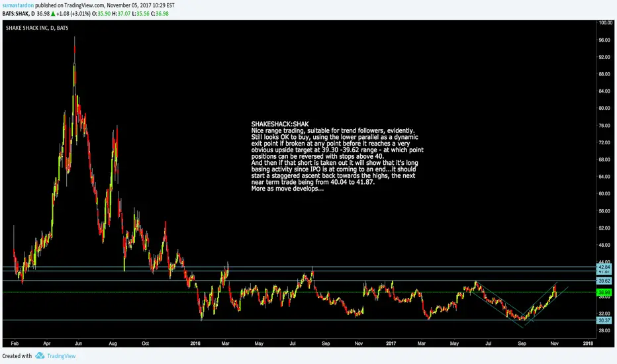
Task: Click the O:35.90 open value
Action: [x=101, y=14]
